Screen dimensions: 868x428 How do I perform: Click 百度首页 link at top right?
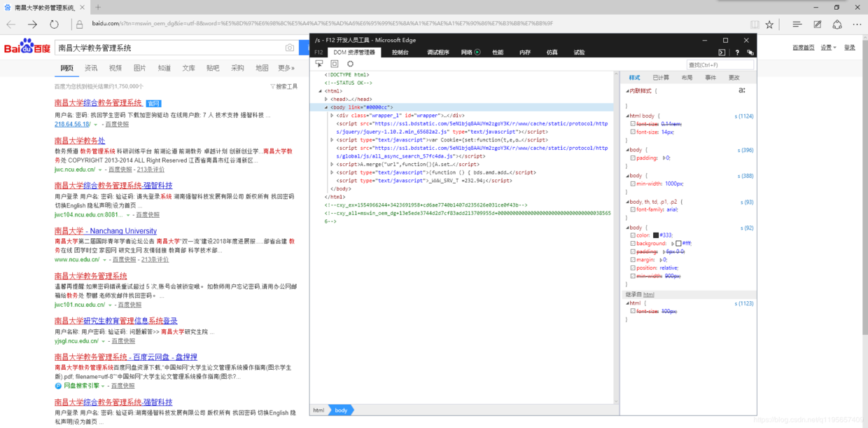804,48
